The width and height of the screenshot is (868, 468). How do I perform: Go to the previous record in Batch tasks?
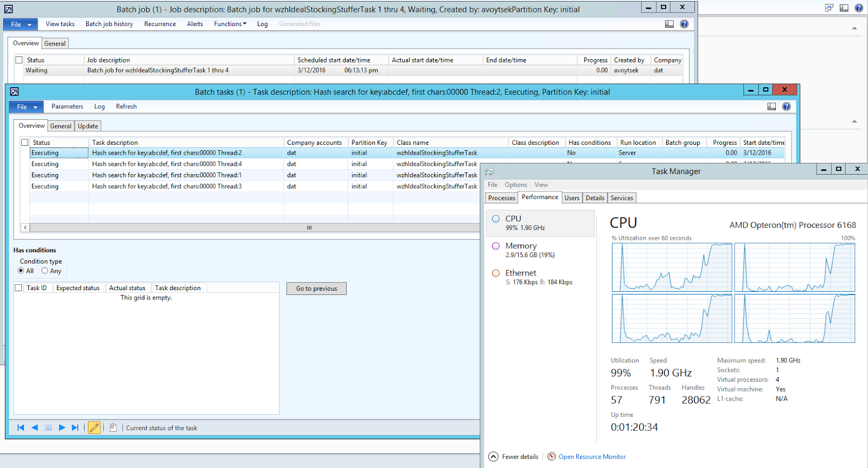[x=35, y=427]
